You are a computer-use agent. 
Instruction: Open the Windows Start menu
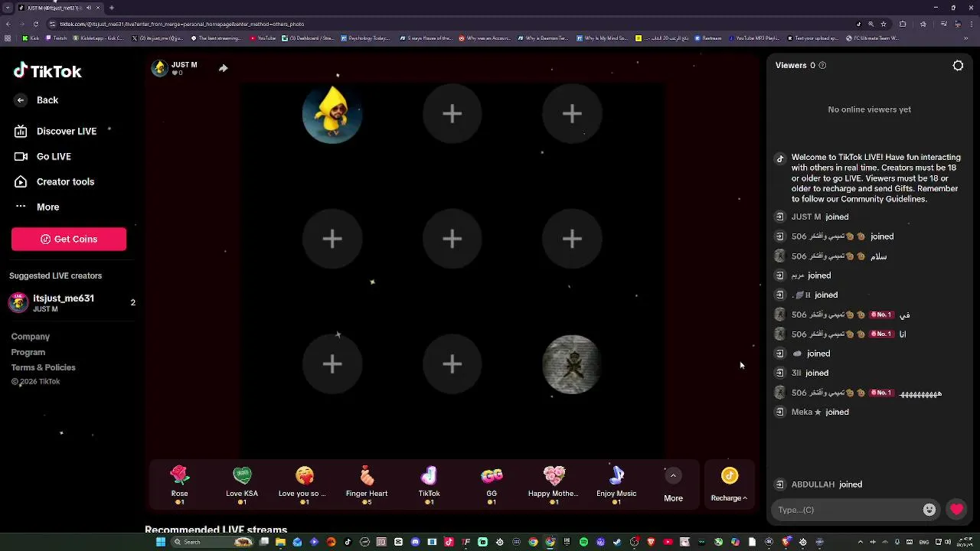(x=160, y=542)
